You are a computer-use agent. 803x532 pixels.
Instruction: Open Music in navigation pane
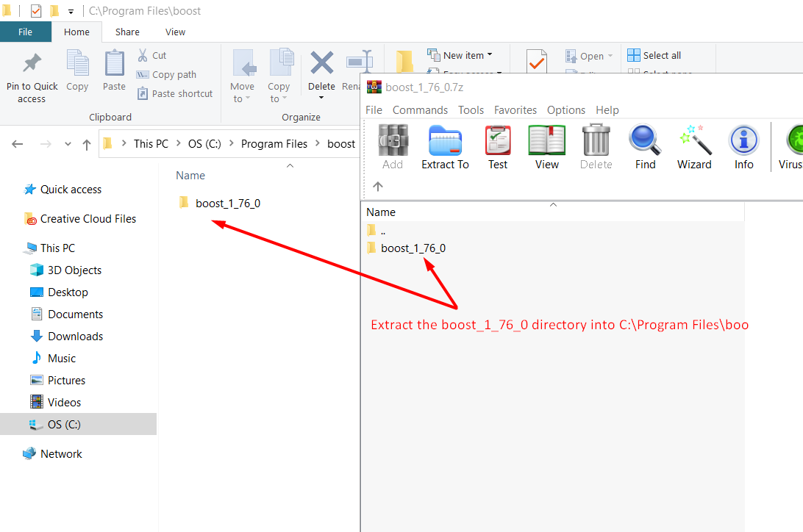pyautogui.click(x=53, y=358)
